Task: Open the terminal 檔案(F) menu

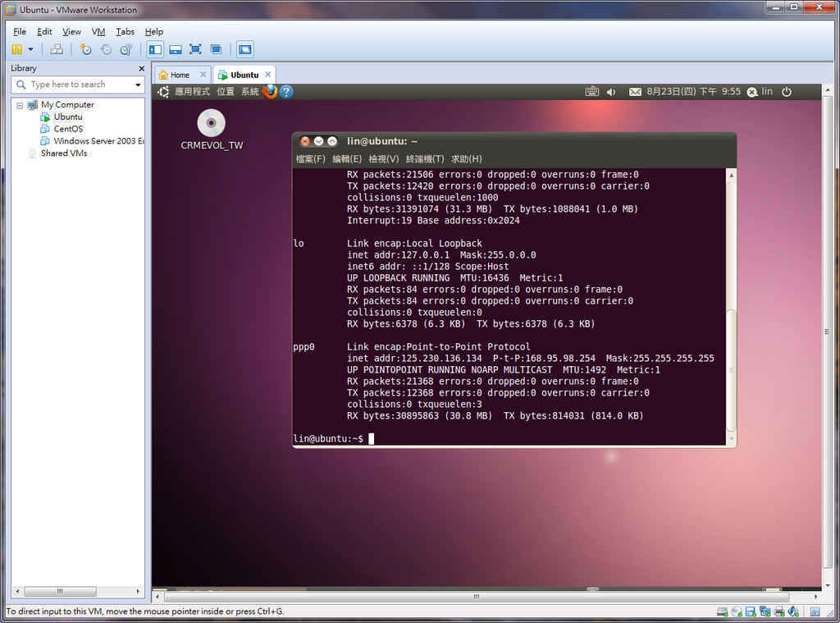Action: point(310,159)
